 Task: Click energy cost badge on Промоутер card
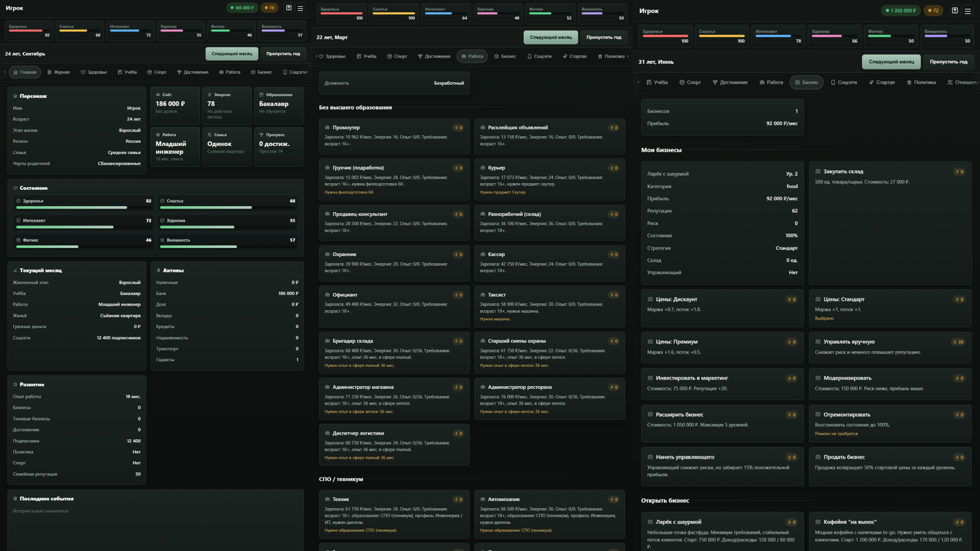[458, 128]
